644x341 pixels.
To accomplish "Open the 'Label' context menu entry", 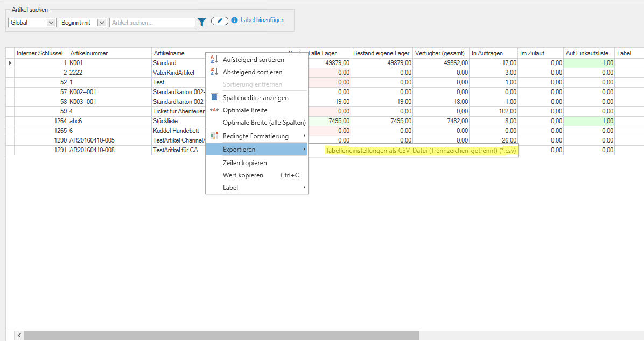I will point(257,188).
